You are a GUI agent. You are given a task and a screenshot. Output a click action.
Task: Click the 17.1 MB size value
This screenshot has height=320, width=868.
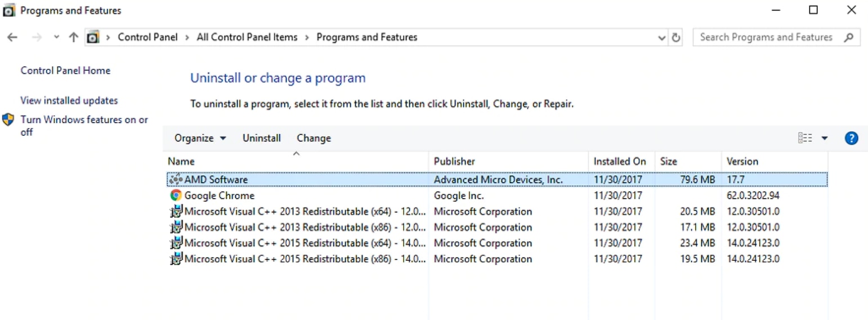(697, 227)
